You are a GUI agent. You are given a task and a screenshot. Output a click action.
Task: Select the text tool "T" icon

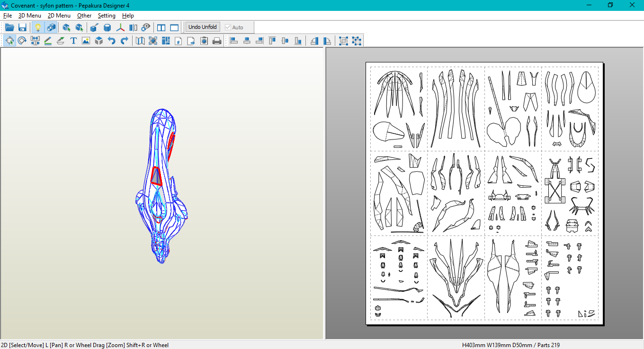click(x=73, y=41)
